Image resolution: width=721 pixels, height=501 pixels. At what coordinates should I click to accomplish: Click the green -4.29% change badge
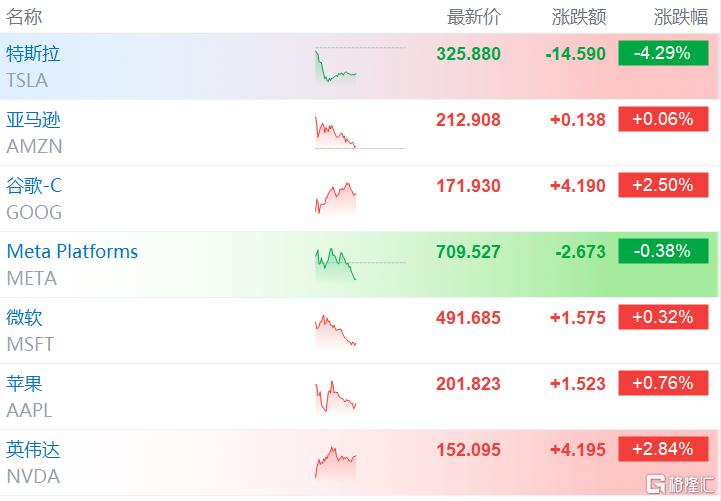pos(663,53)
